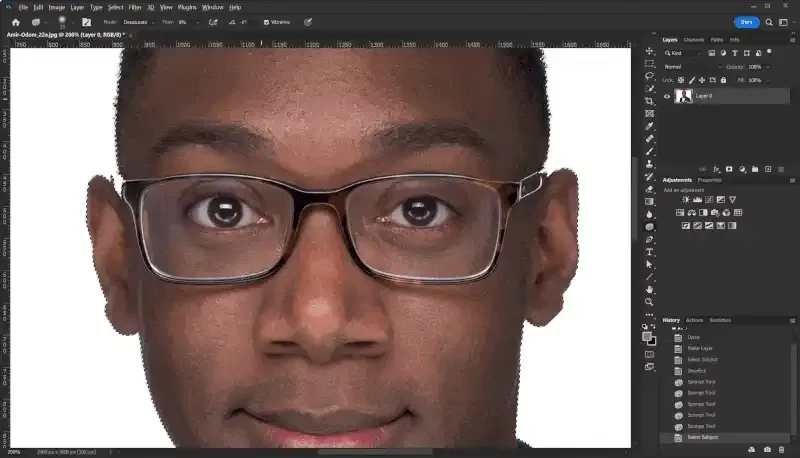This screenshot has height=458, width=800.
Task: Select the Rectangular Marquee tool
Action: 649,64
